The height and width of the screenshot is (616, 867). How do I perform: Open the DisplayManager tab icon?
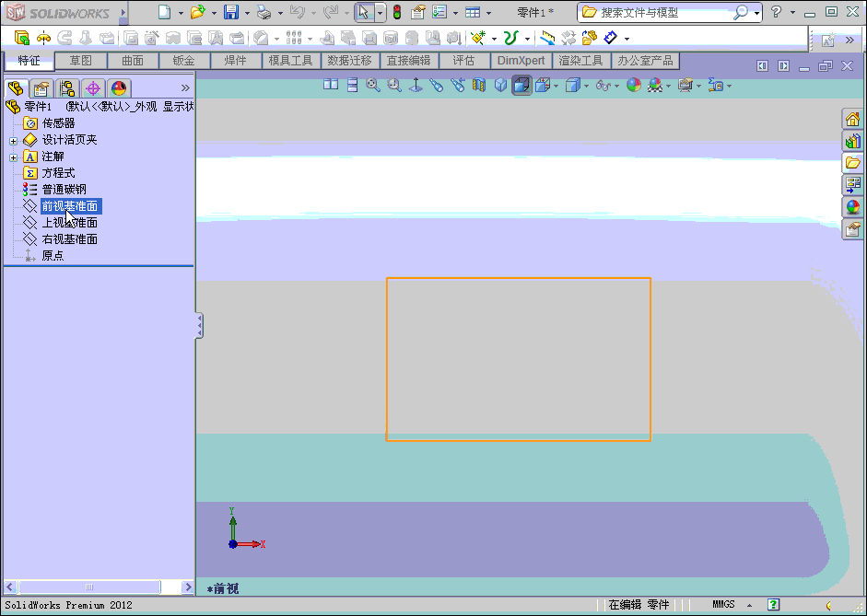(119, 88)
